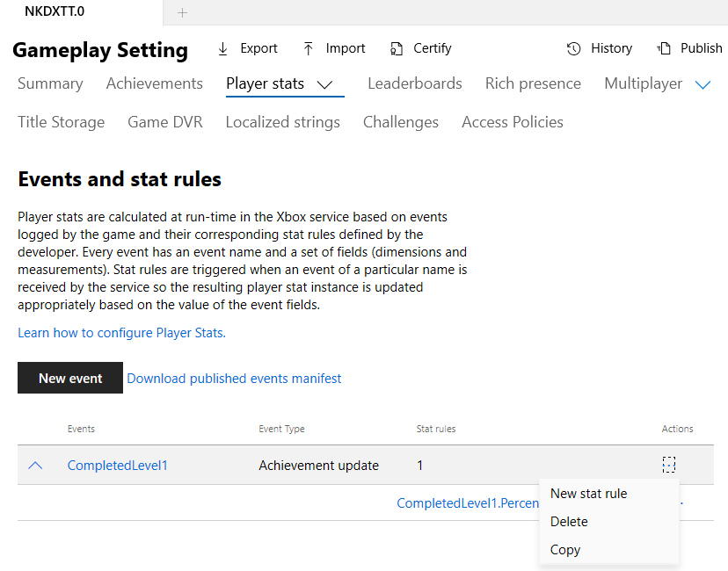The width and height of the screenshot is (728, 571).
Task: Open the Localized strings tab
Action: click(283, 122)
